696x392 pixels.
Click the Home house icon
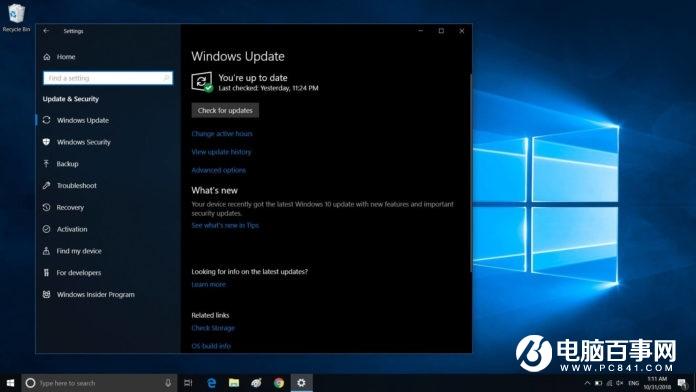coord(47,57)
